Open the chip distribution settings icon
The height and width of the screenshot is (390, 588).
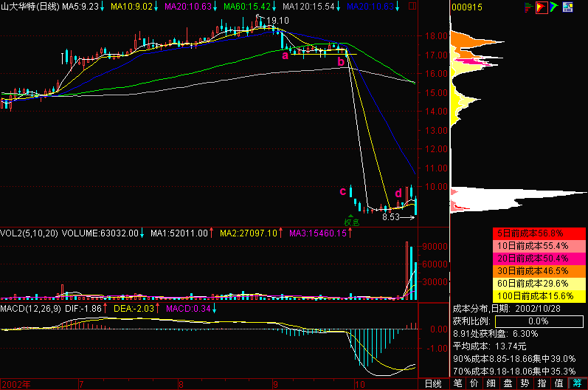click(x=567, y=8)
